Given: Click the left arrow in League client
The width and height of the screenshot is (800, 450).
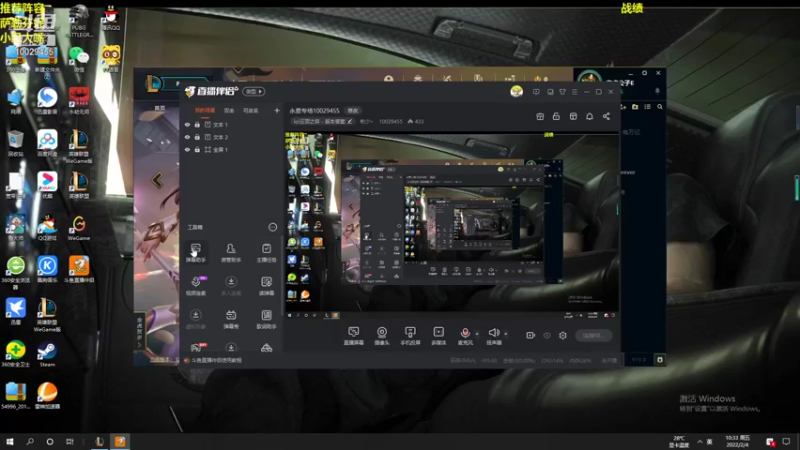Looking at the screenshot, I should 157,180.
